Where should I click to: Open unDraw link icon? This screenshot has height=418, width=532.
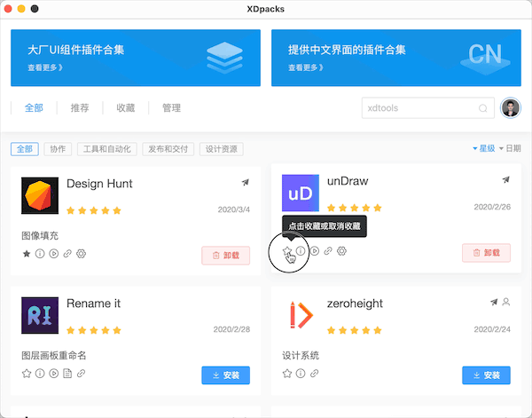pyautogui.click(x=328, y=251)
